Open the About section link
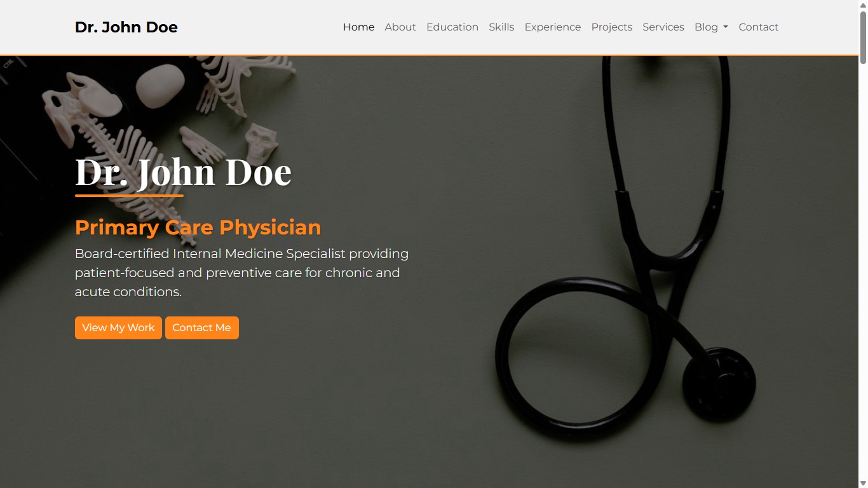This screenshot has width=868, height=488. pos(400,27)
